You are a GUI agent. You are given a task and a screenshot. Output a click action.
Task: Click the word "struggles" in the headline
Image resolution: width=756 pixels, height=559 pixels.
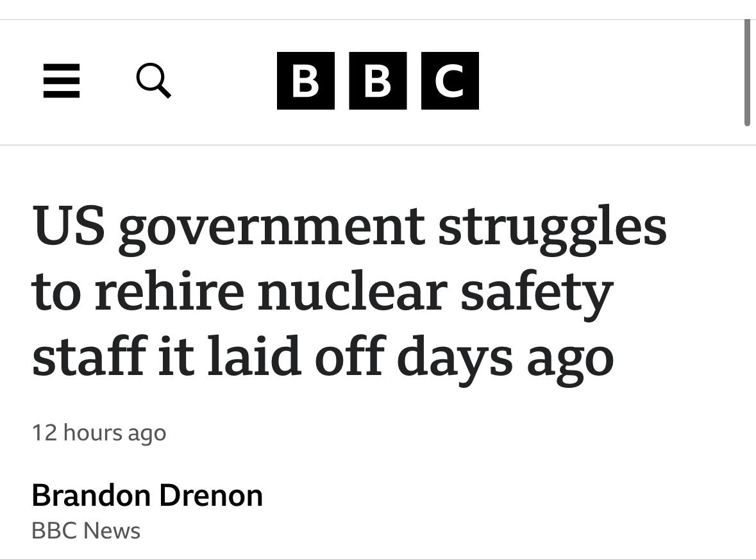click(x=552, y=228)
